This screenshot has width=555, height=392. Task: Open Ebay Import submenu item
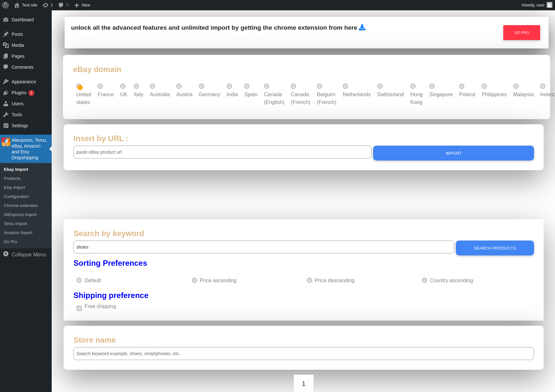26,170
